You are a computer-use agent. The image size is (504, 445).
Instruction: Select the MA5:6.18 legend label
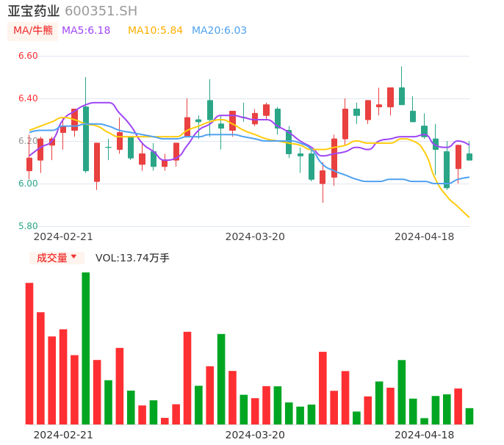tap(86, 31)
